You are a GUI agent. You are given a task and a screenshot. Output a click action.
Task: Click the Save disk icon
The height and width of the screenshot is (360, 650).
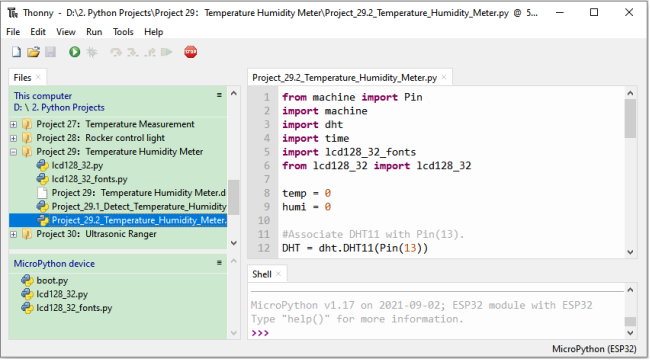pos(51,52)
